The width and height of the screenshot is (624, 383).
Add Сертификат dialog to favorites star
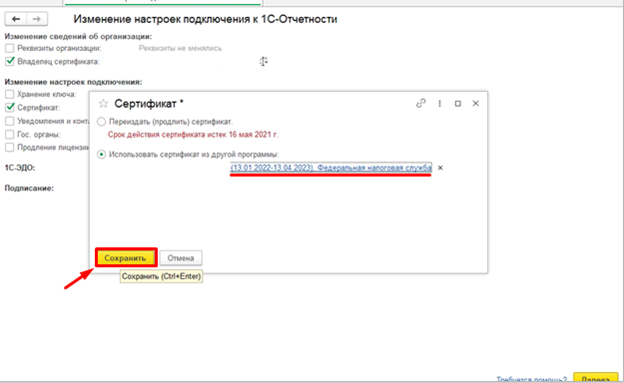(x=103, y=104)
